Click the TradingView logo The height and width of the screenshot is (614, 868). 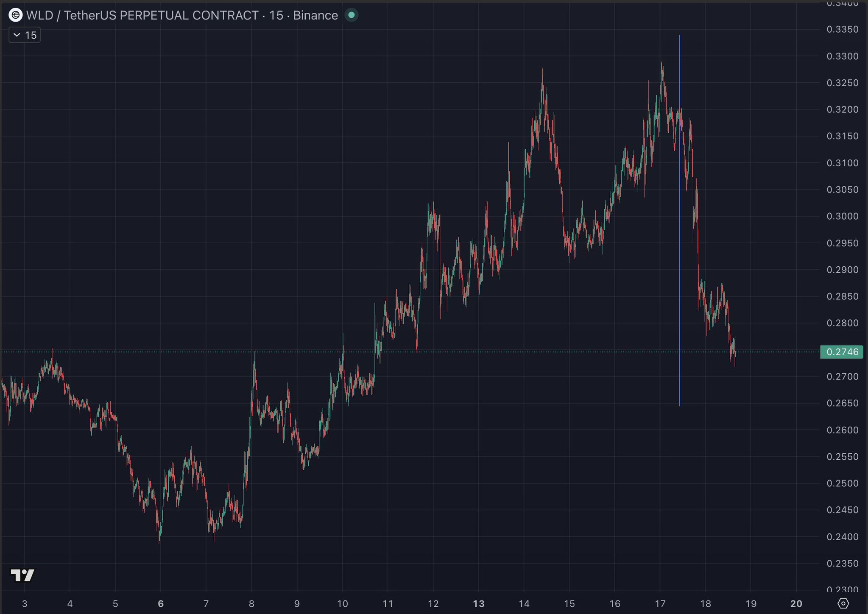coord(22,575)
